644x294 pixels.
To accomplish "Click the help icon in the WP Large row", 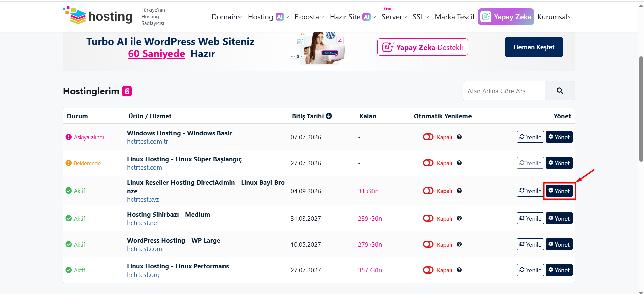I will tap(459, 244).
